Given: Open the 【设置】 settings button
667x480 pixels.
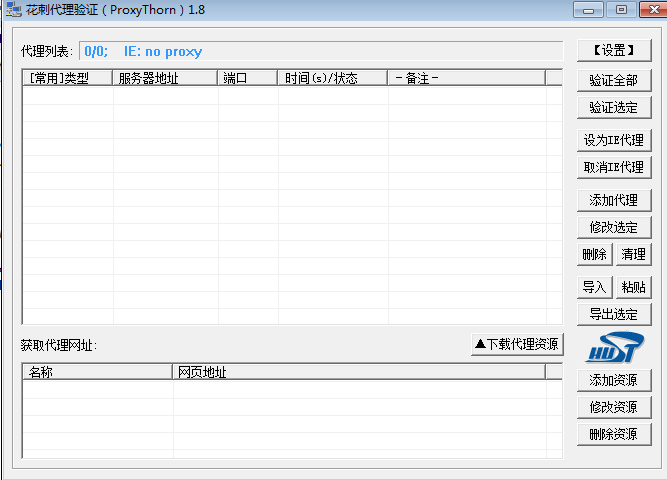Looking at the screenshot, I should [x=614, y=50].
